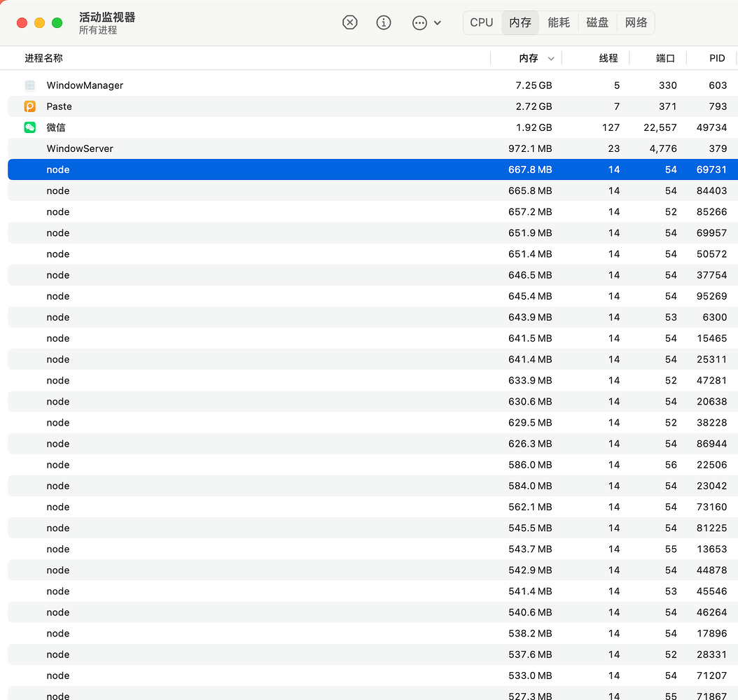Select node process with PID 28331
This screenshot has width=738, height=700.
373,654
